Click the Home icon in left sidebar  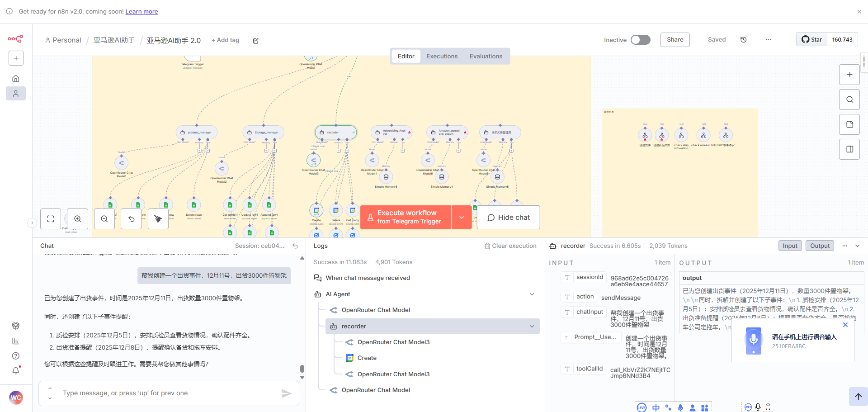(x=16, y=79)
